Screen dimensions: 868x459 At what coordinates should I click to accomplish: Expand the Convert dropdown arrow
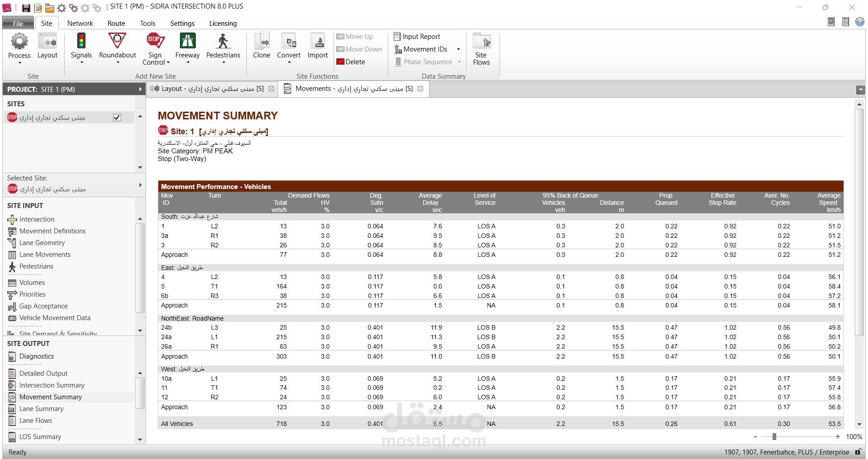coord(289,62)
